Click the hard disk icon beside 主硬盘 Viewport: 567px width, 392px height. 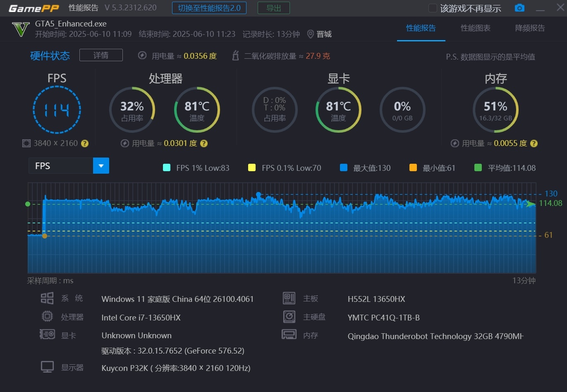[289, 317]
